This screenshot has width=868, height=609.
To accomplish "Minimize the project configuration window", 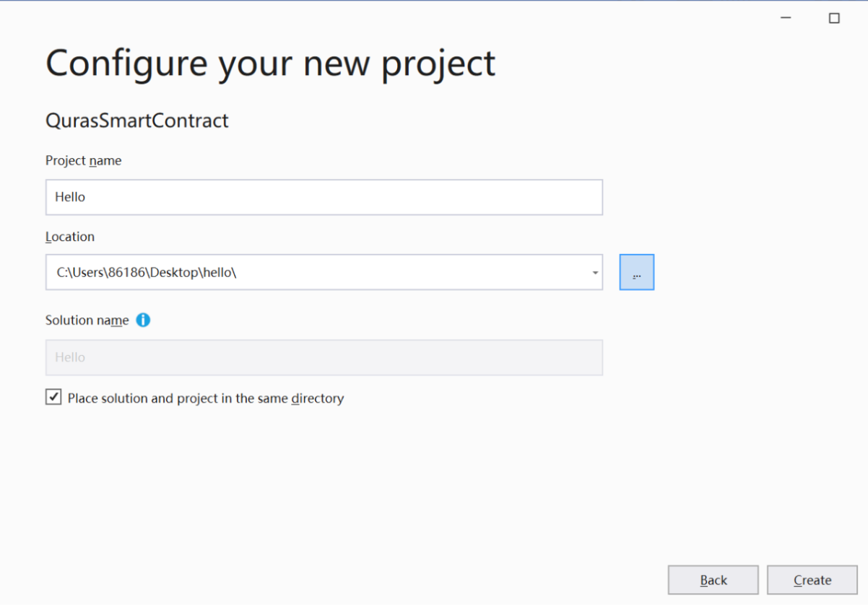I will point(786,19).
